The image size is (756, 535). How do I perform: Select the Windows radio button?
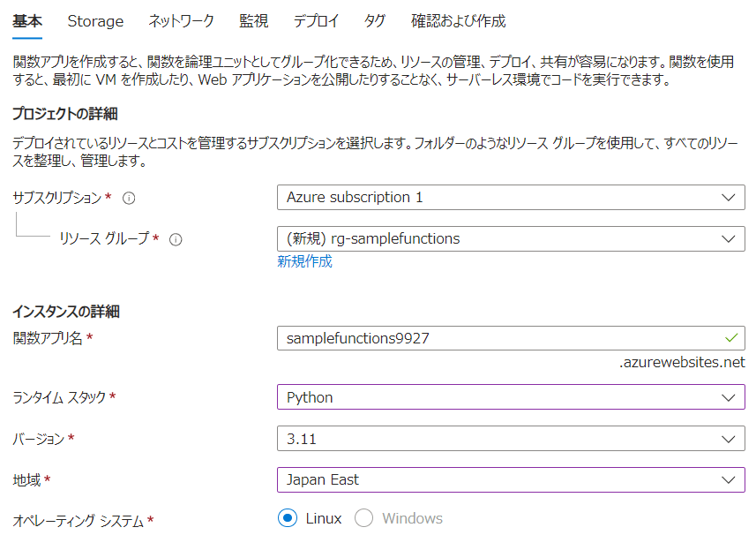[363, 518]
